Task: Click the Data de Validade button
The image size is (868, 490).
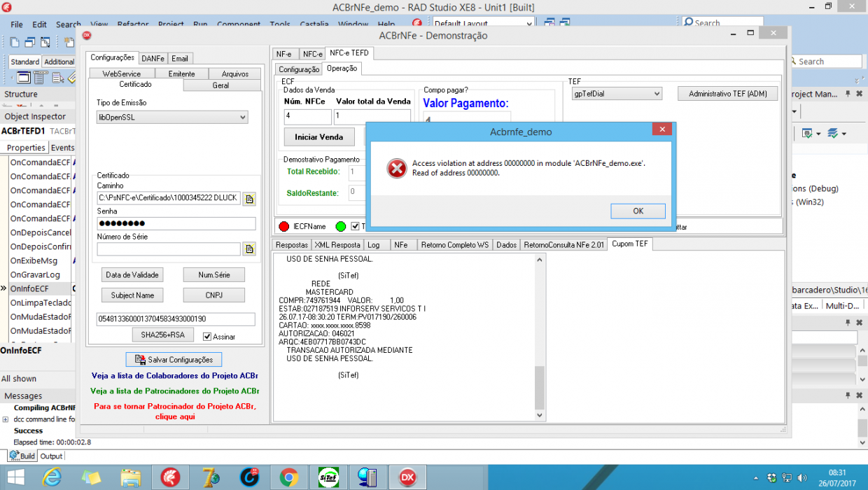Action: pos(132,274)
